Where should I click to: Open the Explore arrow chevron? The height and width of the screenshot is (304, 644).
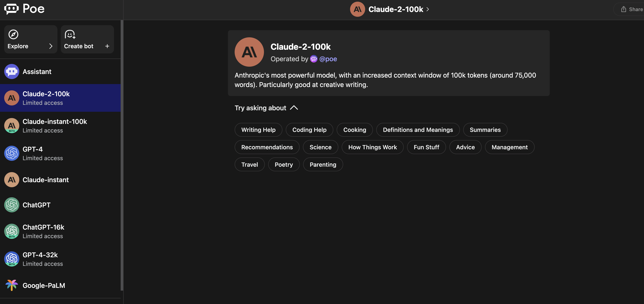(x=51, y=46)
